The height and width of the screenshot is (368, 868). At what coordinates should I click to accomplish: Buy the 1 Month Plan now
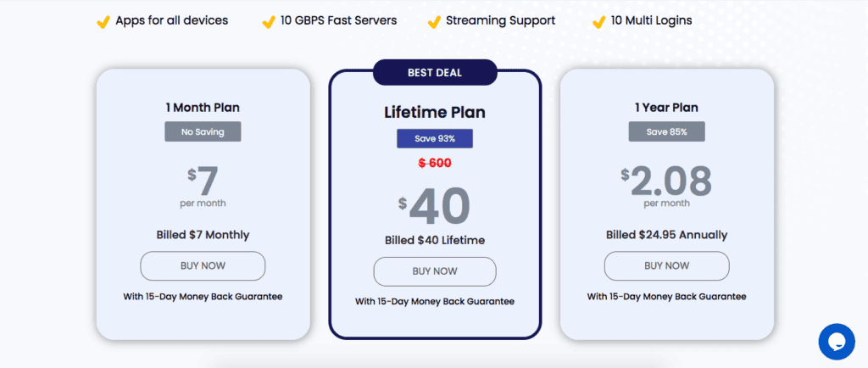[x=203, y=265]
